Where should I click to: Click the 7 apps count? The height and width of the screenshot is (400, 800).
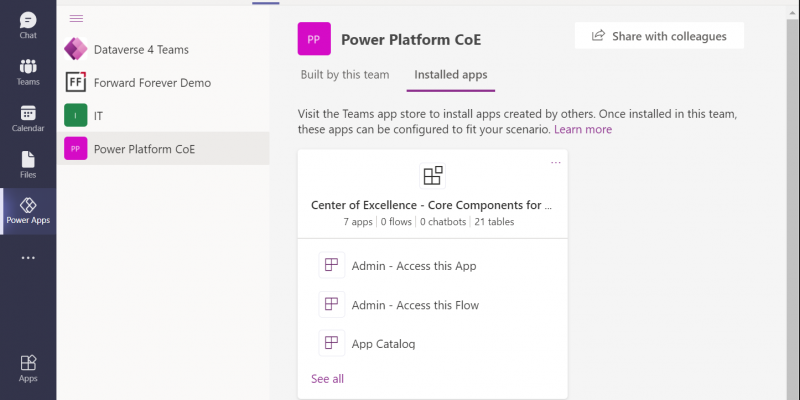pyautogui.click(x=358, y=222)
